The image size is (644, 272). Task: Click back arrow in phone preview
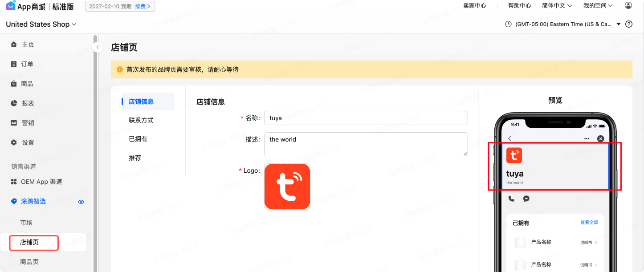tap(510, 138)
